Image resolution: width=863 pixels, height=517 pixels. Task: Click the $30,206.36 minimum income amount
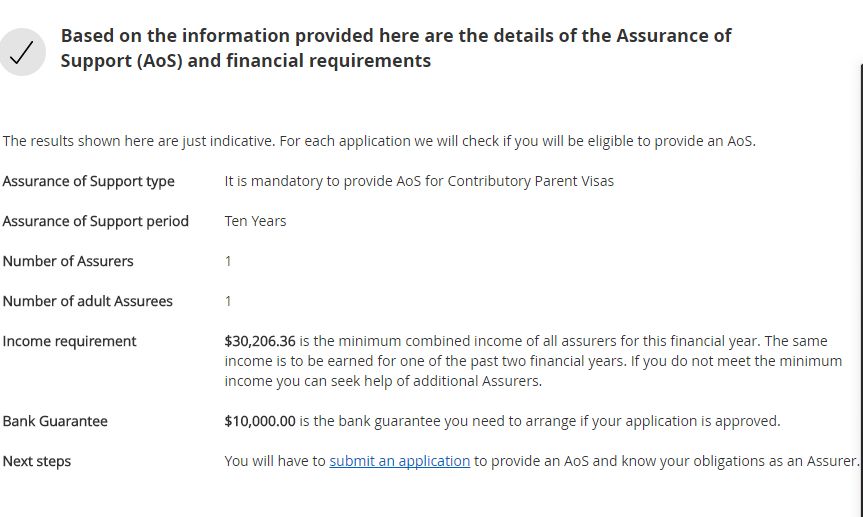(260, 341)
